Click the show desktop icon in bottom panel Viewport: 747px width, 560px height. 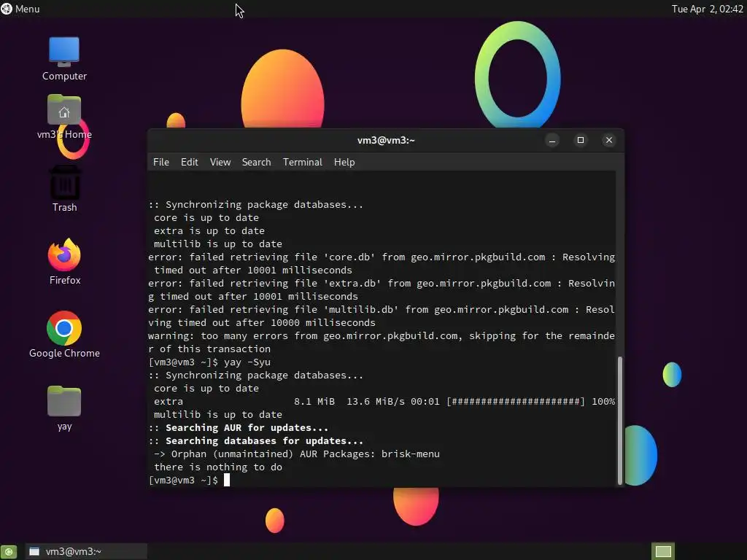[x=9, y=551]
